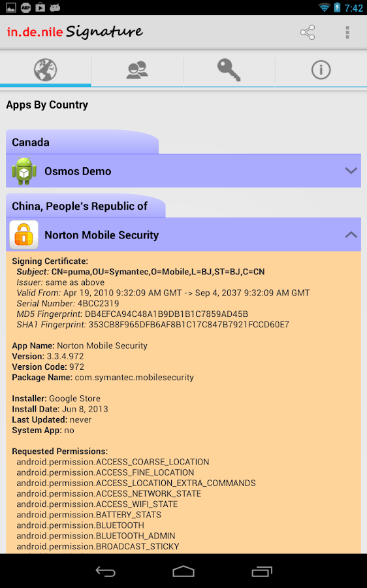The image size is (367, 588).
Task: Open the key signatures tab
Action: [229, 70]
